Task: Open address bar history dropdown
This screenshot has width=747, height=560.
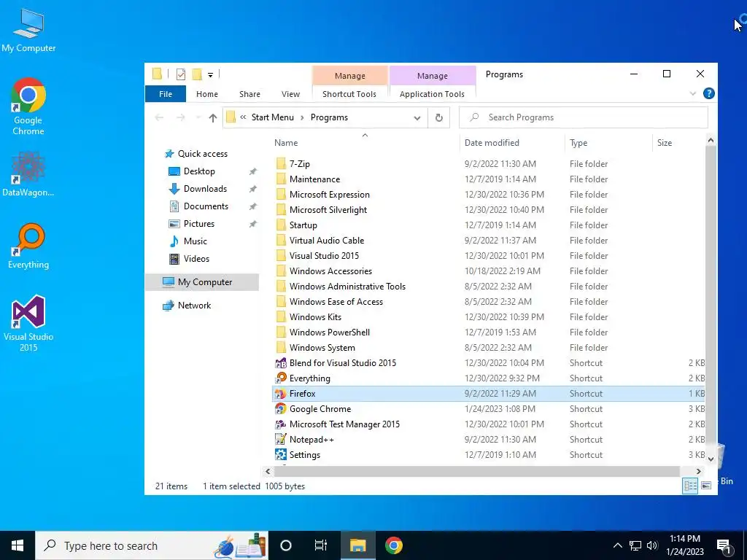Action: [417, 118]
